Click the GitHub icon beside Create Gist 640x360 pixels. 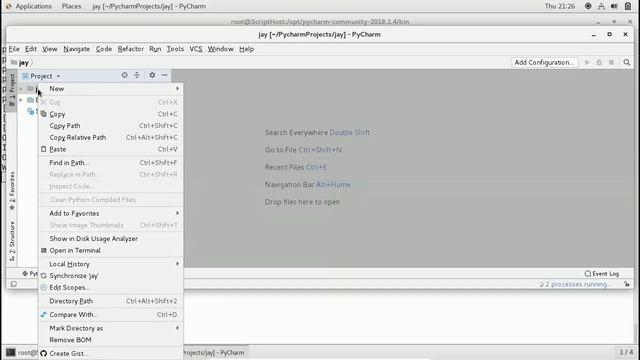click(44, 353)
